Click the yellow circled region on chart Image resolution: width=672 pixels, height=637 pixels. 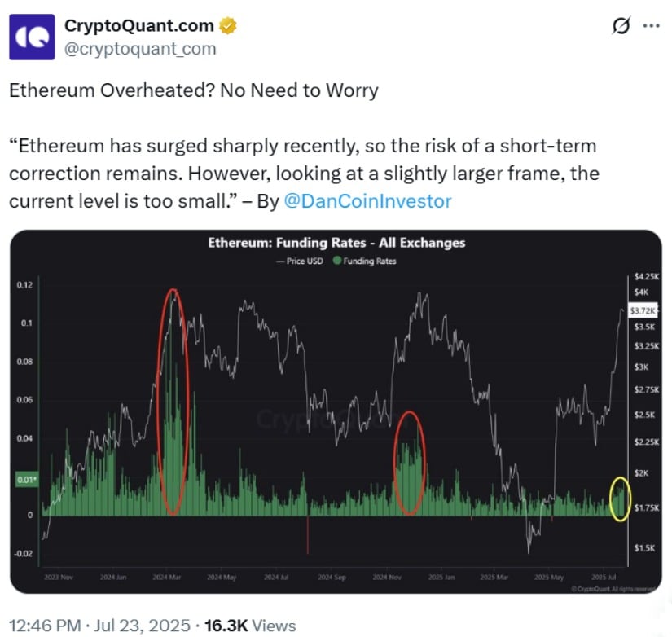click(620, 499)
